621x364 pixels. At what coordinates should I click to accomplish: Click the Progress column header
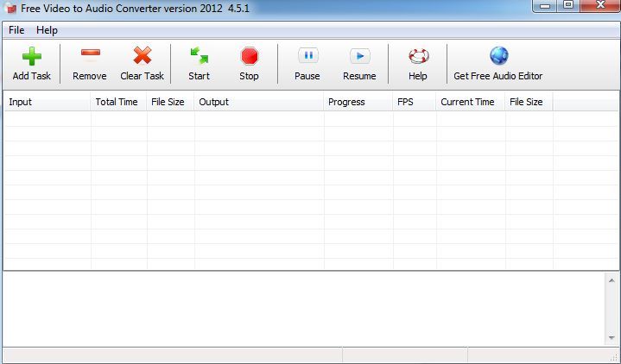click(x=358, y=102)
